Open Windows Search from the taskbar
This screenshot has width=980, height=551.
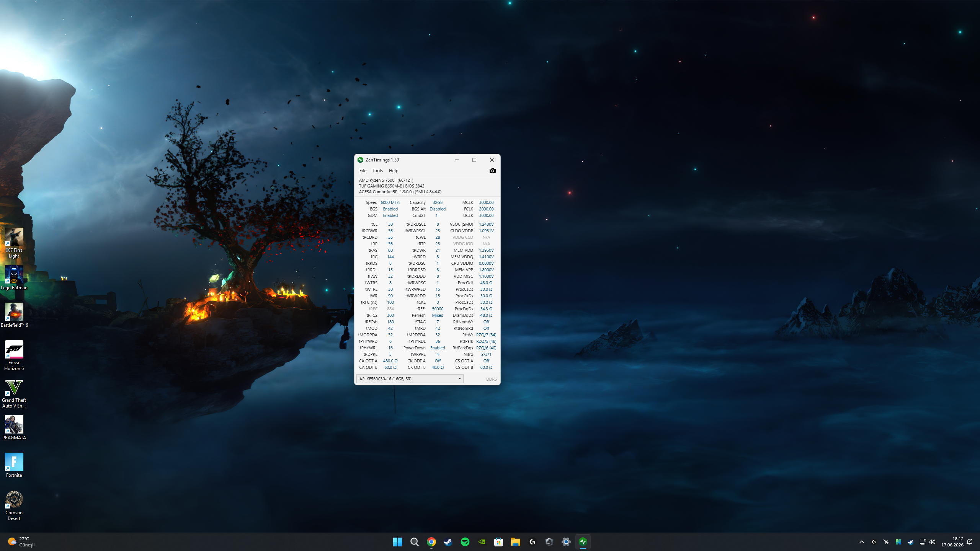coord(414,542)
